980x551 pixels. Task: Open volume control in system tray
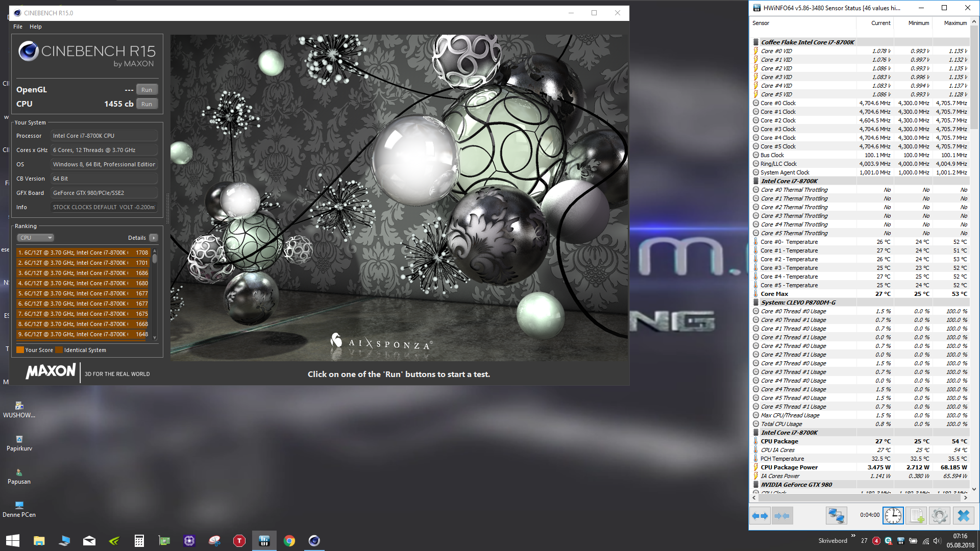click(x=937, y=541)
